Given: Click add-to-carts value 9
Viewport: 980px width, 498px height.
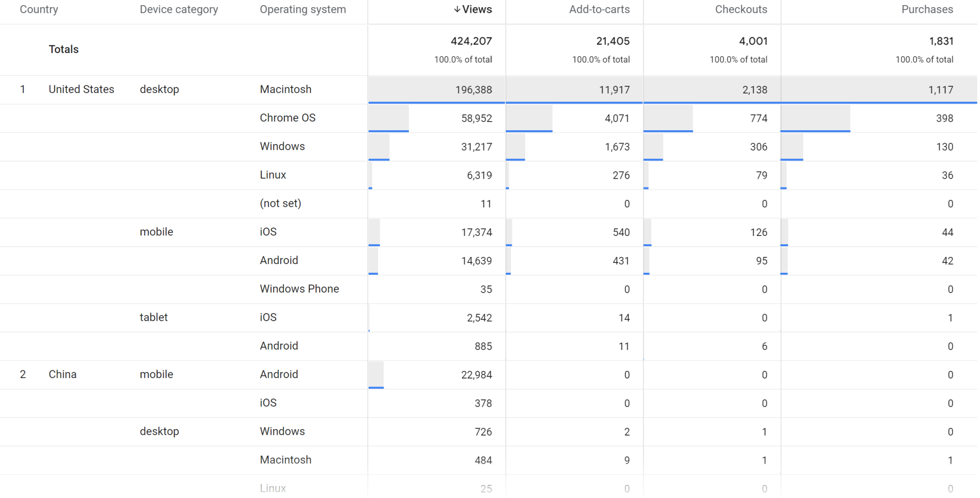Looking at the screenshot, I should tap(627, 460).
